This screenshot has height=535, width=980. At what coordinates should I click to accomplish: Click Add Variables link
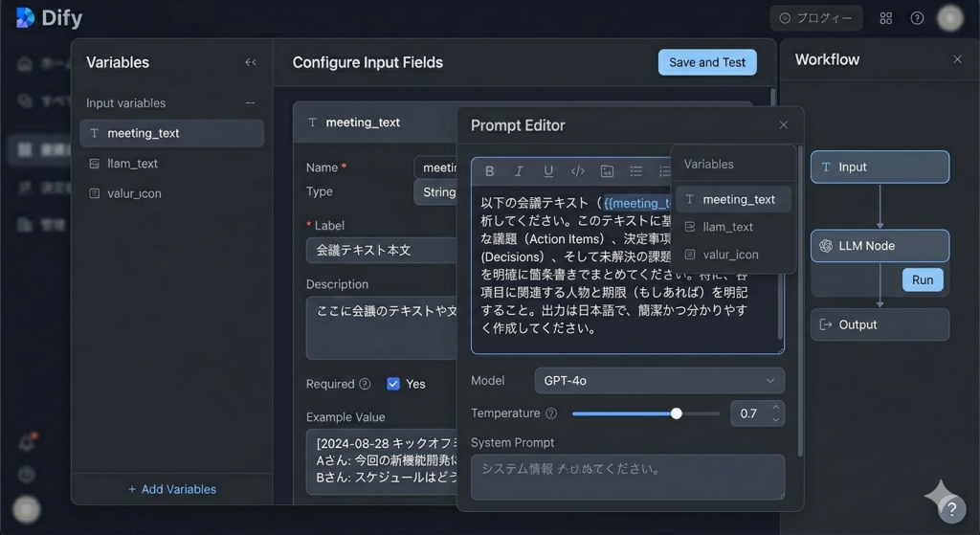[172, 489]
